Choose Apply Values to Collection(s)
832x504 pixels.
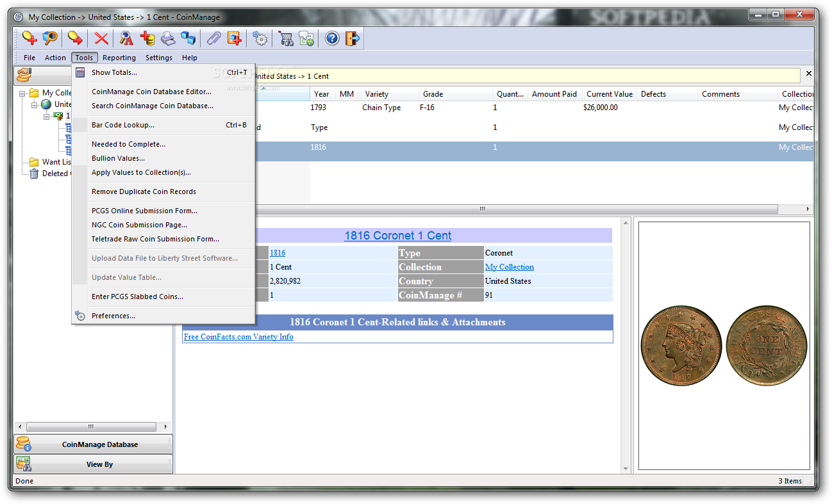click(x=163, y=172)
